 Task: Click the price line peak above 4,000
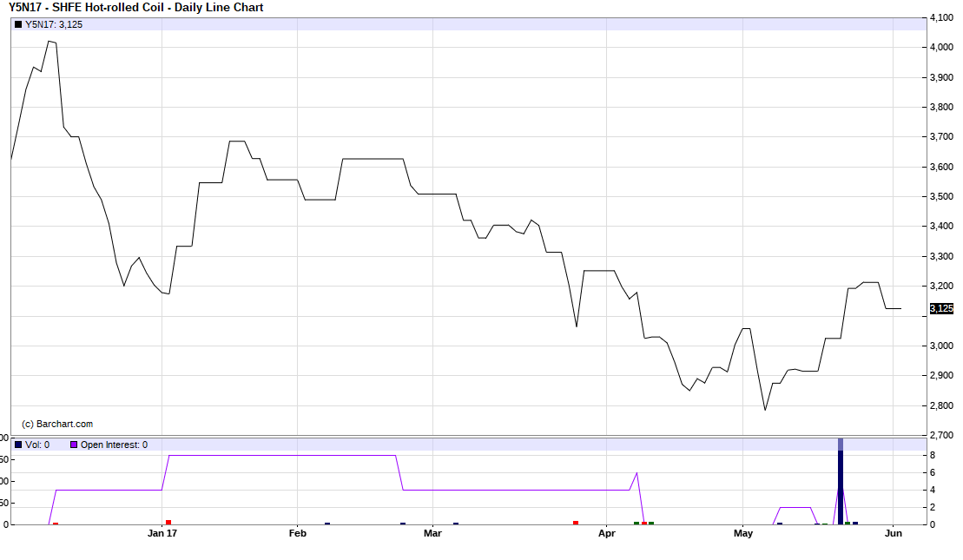tap(52, 41)
